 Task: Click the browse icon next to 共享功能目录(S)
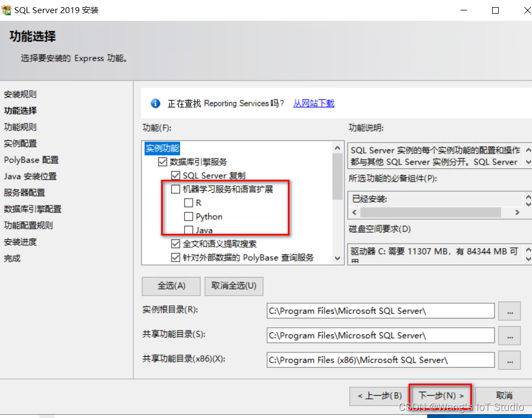pyautogui.click(x=509, y=335)
